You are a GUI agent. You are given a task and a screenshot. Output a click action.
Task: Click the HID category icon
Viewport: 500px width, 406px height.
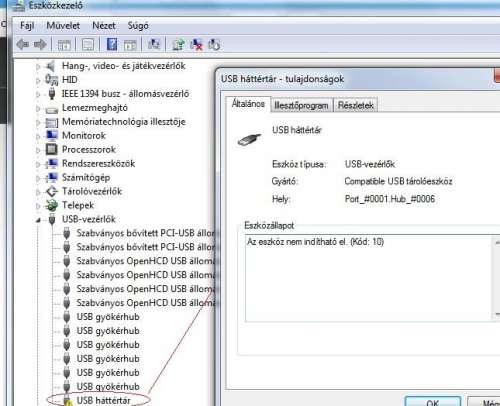tap(52, 80)
